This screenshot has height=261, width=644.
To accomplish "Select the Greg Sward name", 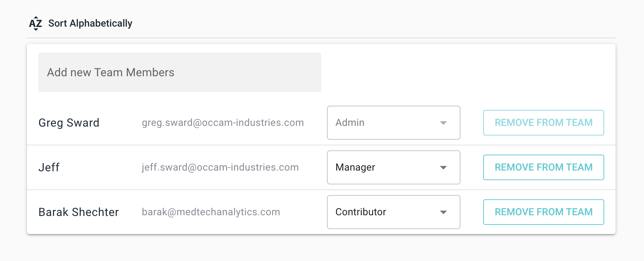I will 69,123.
